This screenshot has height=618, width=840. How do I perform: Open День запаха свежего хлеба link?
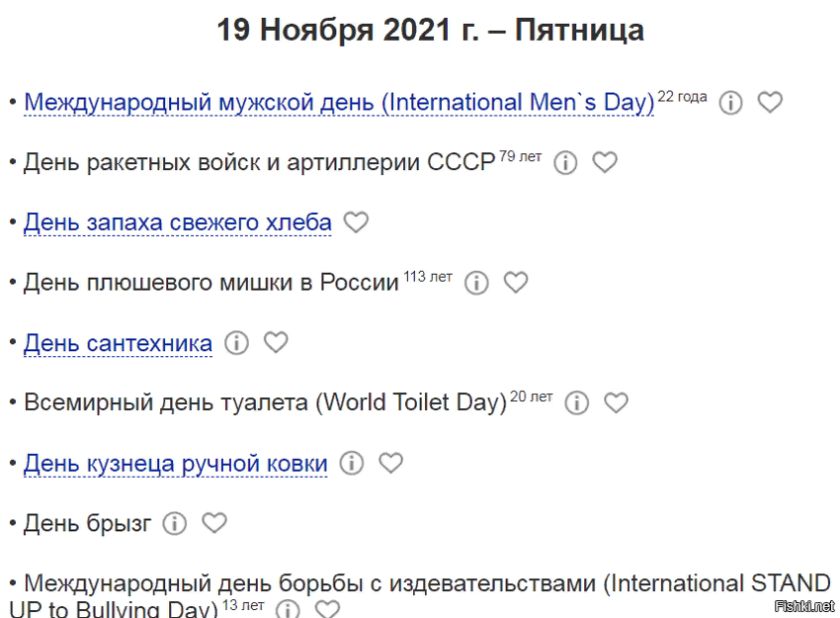tap(177, 222)
